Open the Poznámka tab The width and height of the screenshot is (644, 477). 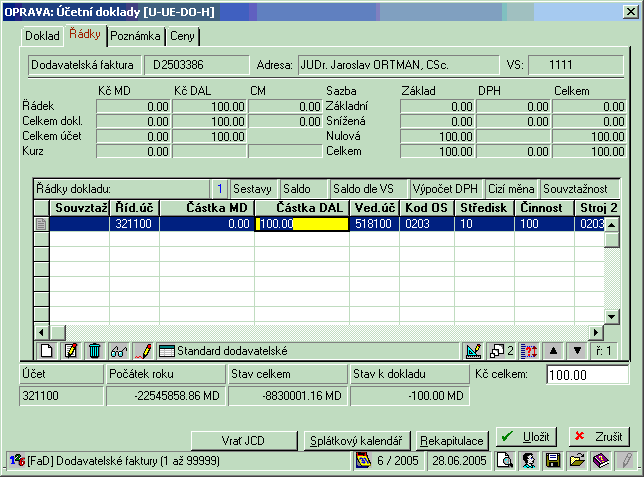136,36
